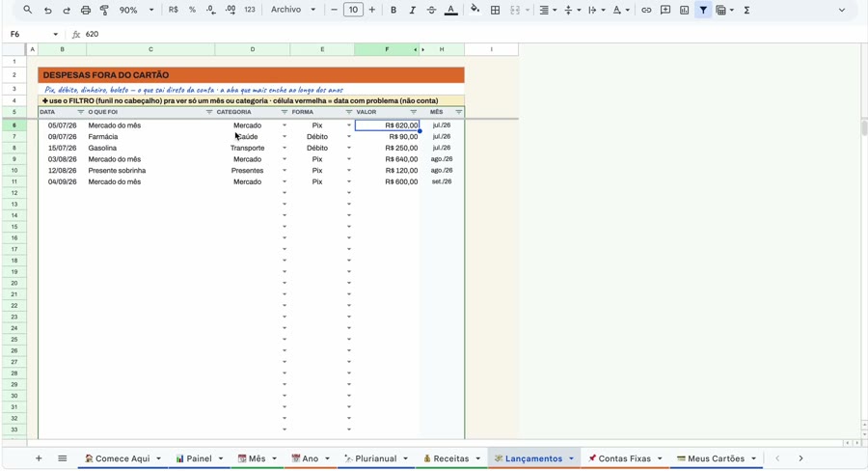This screenshot has width=868, height=471.
Task: Open filter on CATEGORIA column header
Action: click(x=284, y=112)
